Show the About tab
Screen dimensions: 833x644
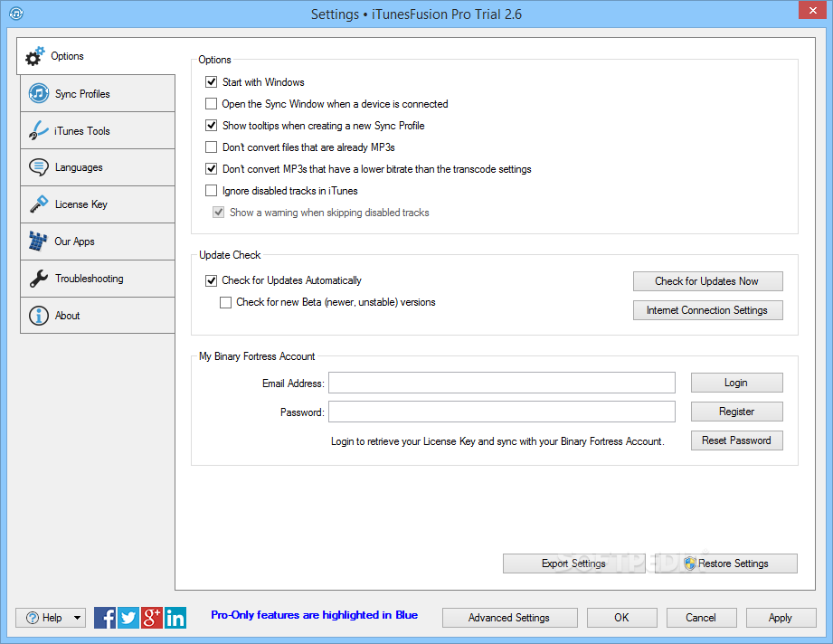(x=97, y=316)
